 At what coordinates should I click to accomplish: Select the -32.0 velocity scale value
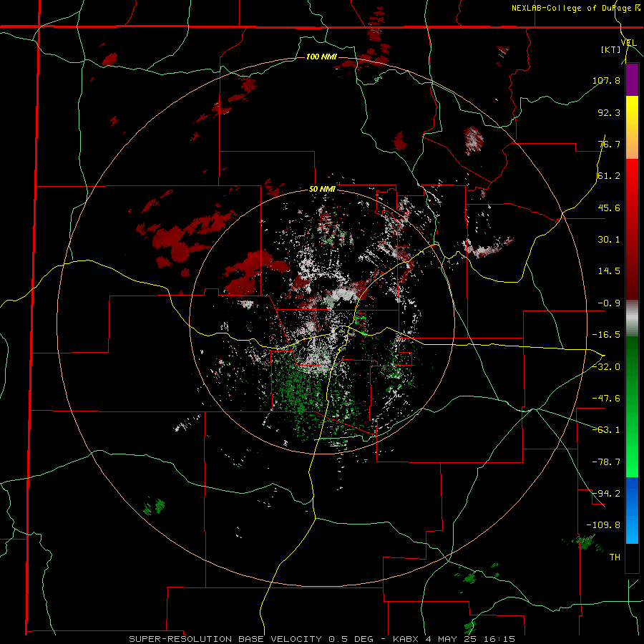tap(606, 367)
